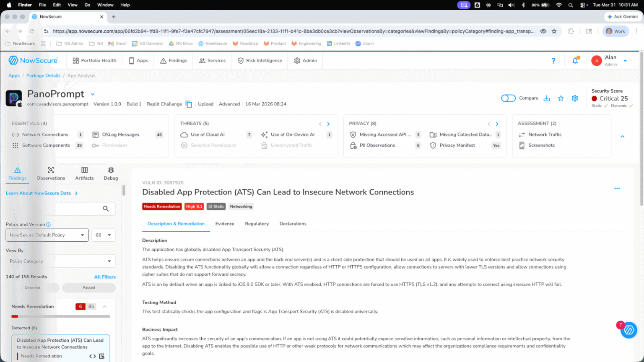Favorite the app with the star icon
The image size is (644, 362).
[561, 98]
